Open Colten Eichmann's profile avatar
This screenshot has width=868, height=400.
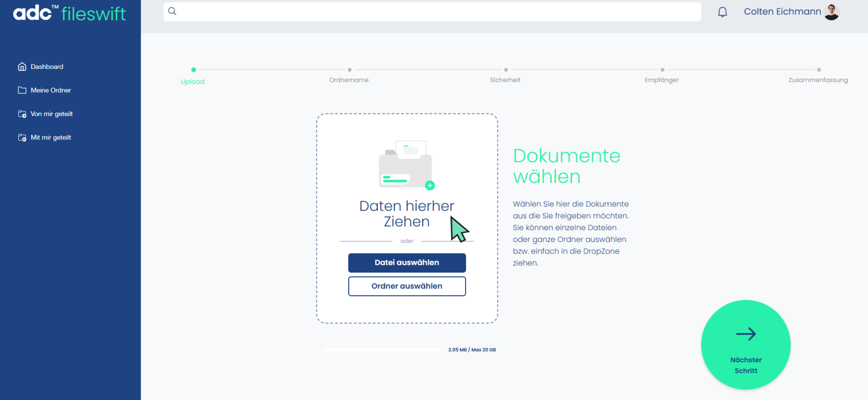pyautogui.click(x=832, y=12)
